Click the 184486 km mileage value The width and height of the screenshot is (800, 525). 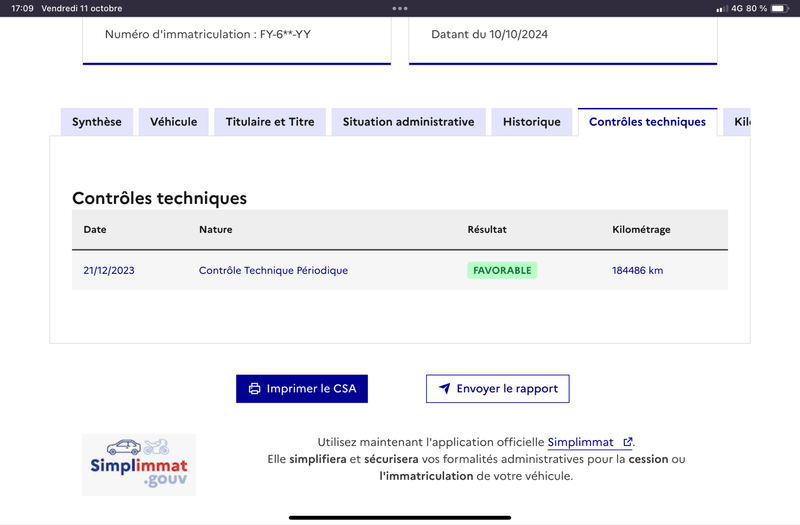coord(637,270)
